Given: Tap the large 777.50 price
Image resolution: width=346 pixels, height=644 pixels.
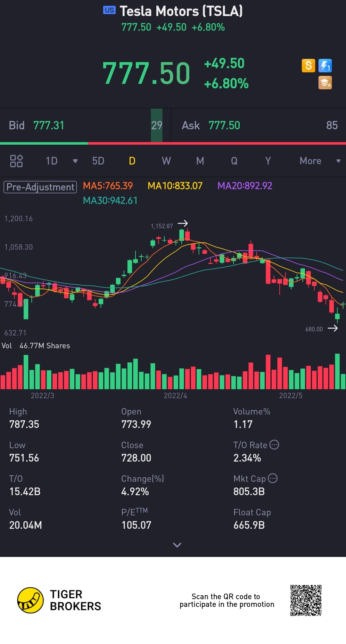Looking at the screenshot, I should (146, 73).
